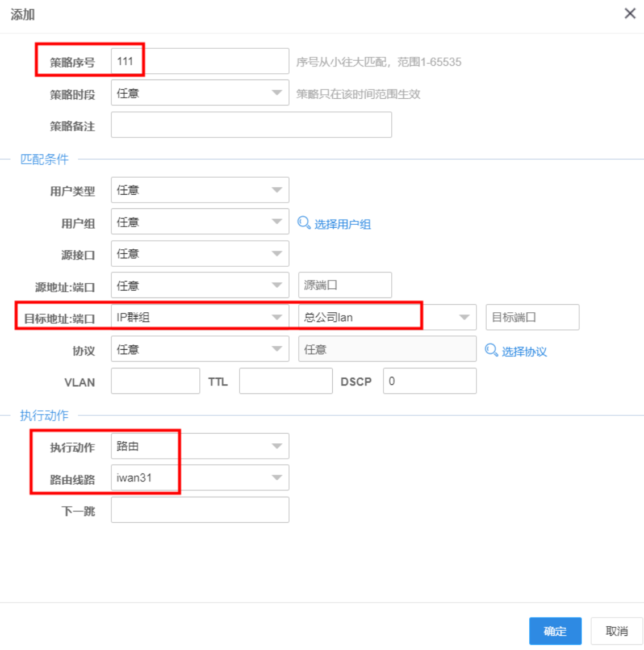Click the magnifier icon beside 选择用户组
The width and height of the screenshot is (644, 650).
(x=304, y=223)
